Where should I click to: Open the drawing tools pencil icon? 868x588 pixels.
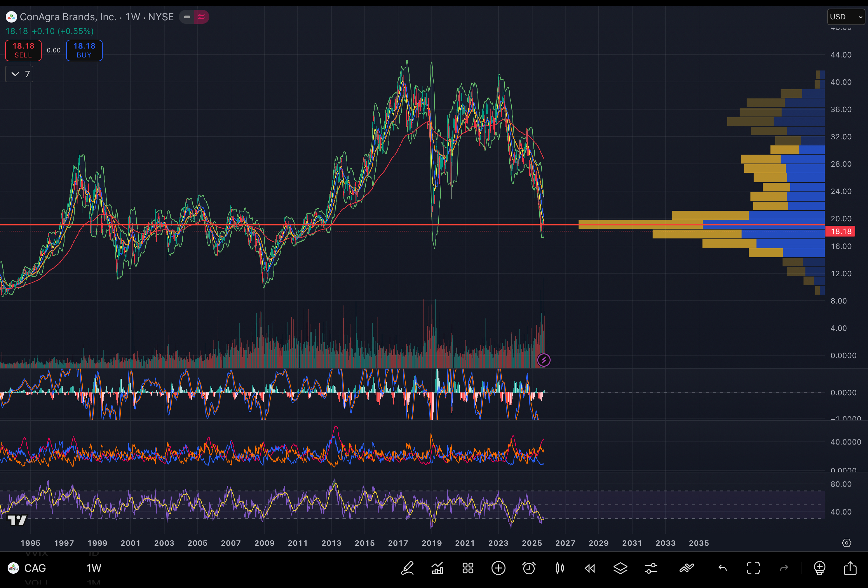point(407,568)
